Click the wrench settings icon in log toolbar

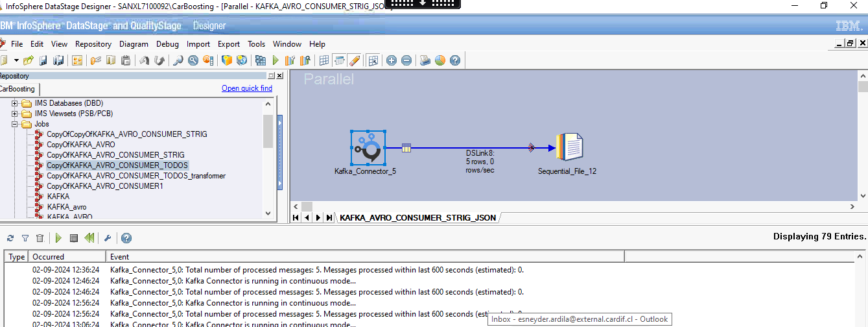pyautogui.click(x=108, y=238)
